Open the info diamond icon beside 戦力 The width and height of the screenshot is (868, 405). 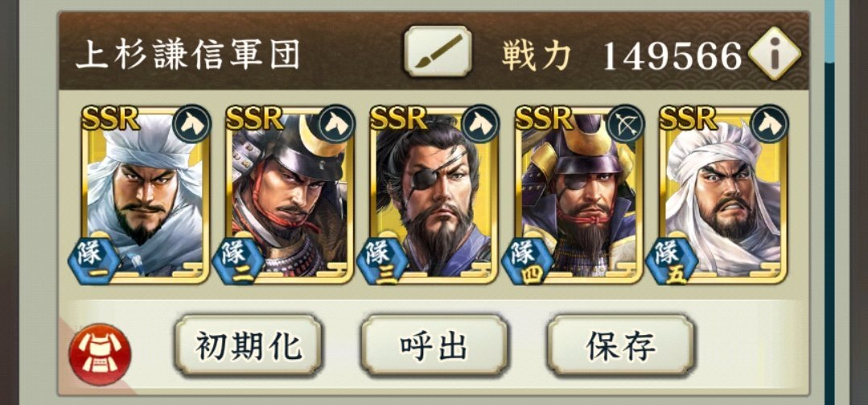[775, 54]
